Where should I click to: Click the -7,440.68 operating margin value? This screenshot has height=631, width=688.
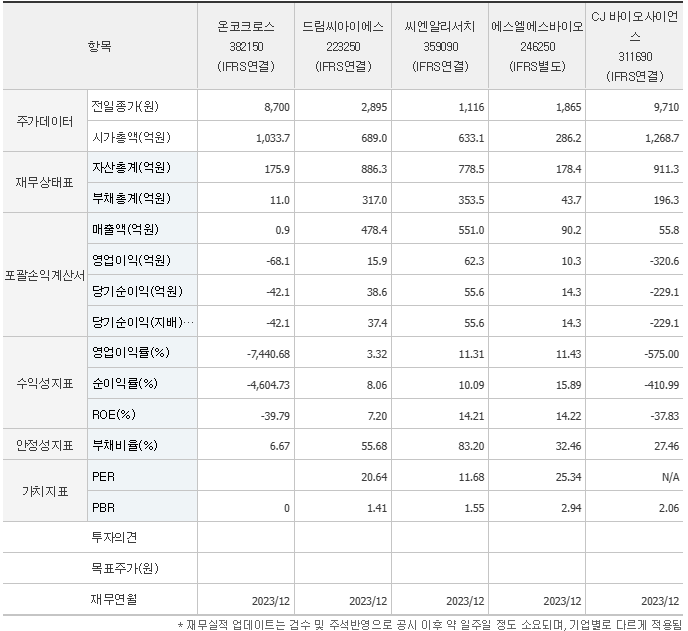point(269,354)
